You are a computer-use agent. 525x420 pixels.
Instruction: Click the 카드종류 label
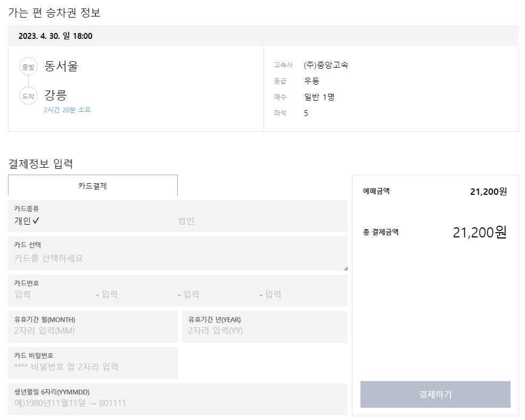(27, 209)
